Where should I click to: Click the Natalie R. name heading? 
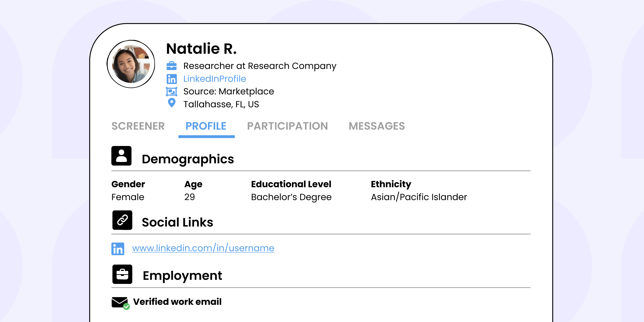tap(201, 49)
